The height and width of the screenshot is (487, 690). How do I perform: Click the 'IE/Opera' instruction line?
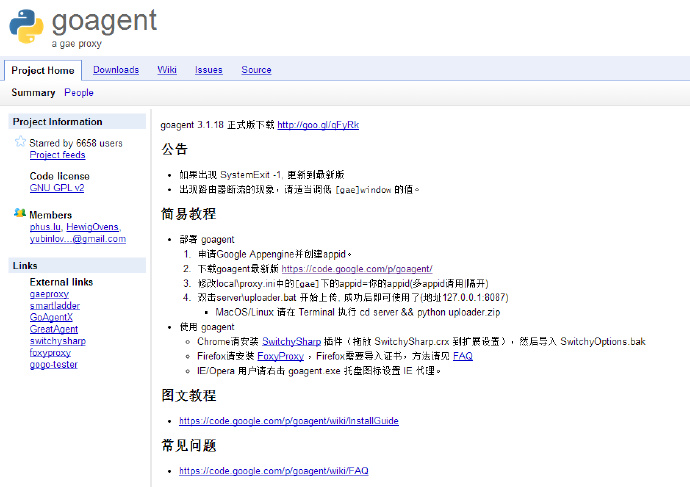[319, 371]
